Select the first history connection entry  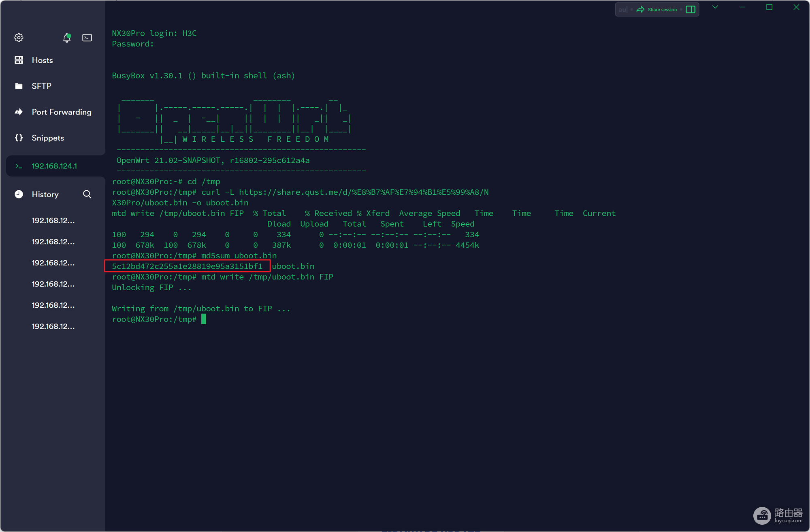click(x=53, y=221)
